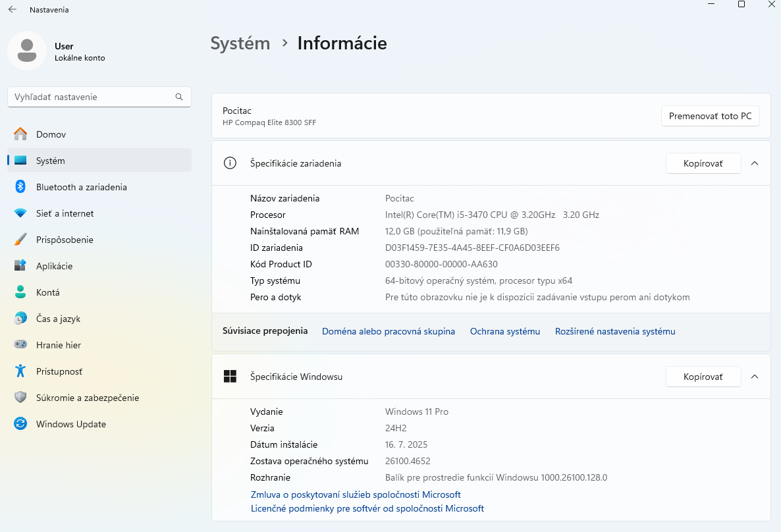Click the Informácie page heading
The width and height of the screenshot is (781, 532).
(x=342, y=43)
